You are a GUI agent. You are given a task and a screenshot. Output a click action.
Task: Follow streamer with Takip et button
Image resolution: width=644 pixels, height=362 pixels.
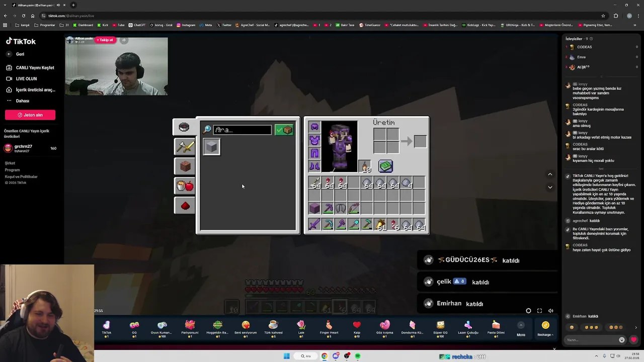(106, 40)
